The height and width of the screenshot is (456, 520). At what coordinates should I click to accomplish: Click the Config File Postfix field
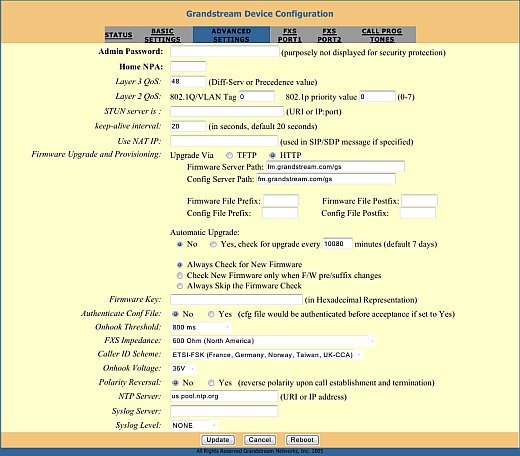coord(418,213)
